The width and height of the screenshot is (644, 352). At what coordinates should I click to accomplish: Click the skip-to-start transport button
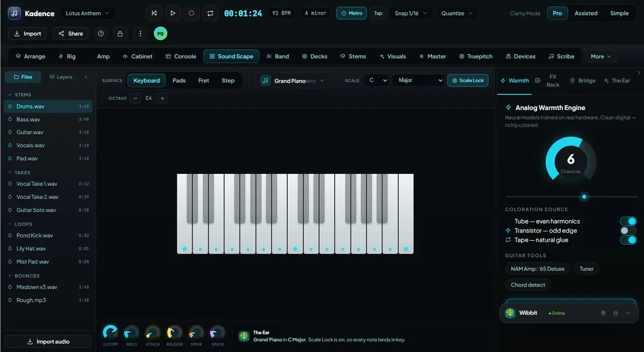tap(155, 13)
